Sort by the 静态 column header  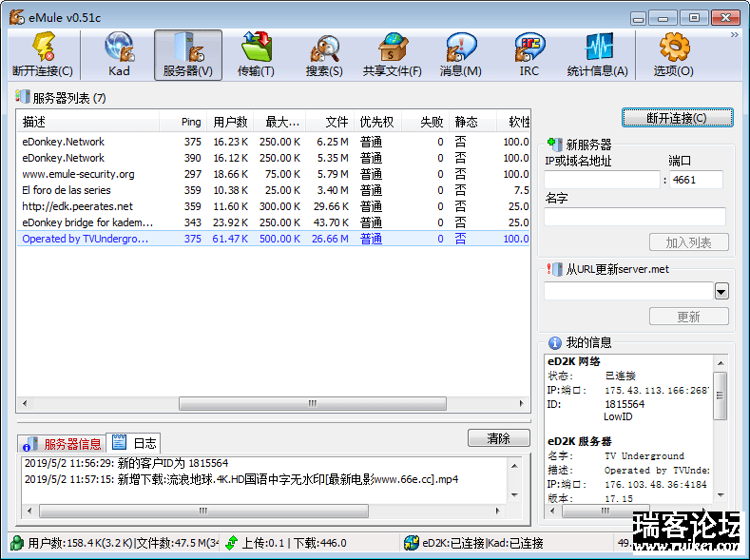click(x=472, y=122)
